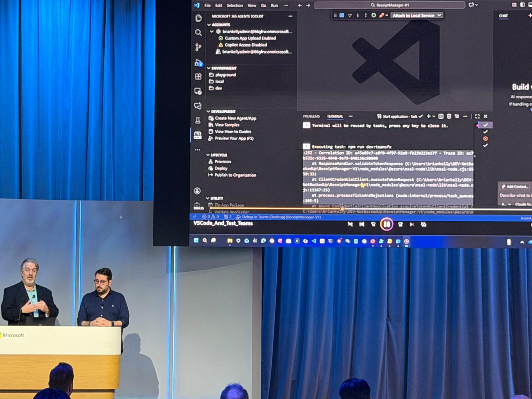The height and width of the screenshot is (399, 532).
Task: Pause the video playback
Action: pos(386,224)
